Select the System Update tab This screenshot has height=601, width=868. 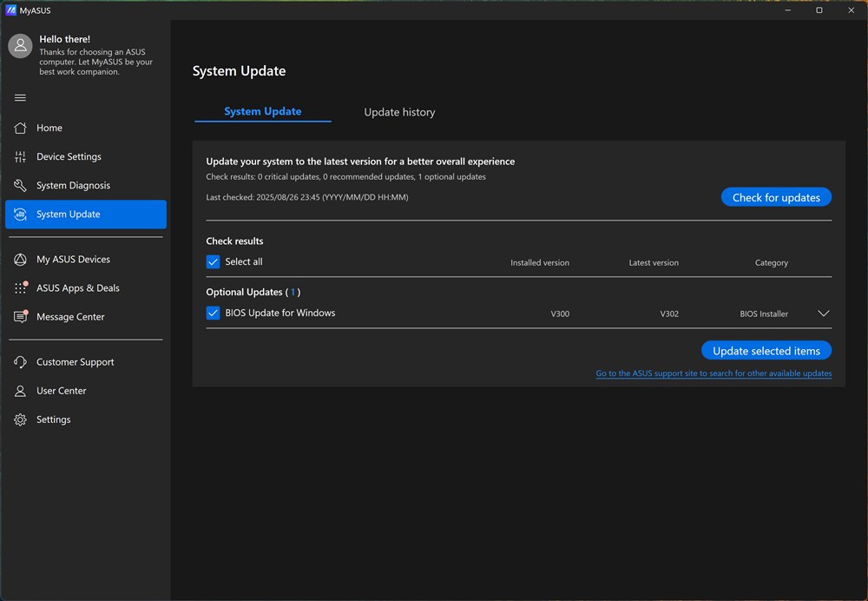tap(262, 111)
